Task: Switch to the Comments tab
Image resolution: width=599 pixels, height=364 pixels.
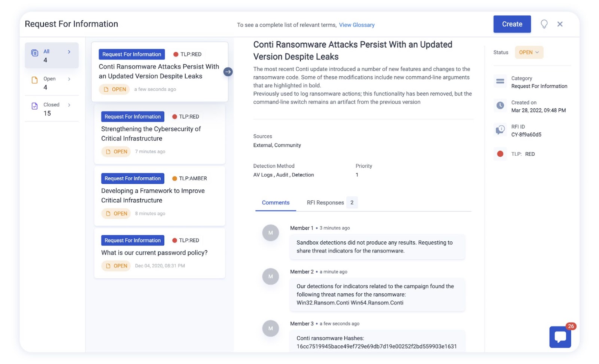Action: coord(276,203)
